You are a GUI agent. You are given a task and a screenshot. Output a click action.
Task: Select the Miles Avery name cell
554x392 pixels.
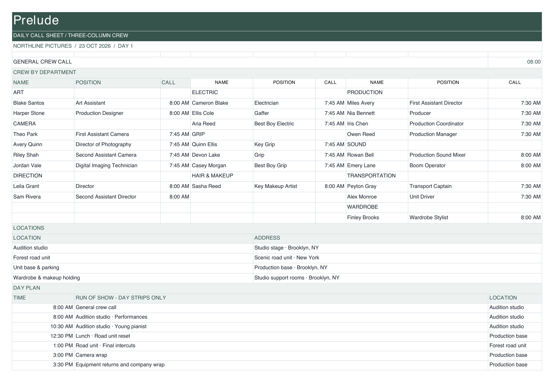(x=377, y=103)
